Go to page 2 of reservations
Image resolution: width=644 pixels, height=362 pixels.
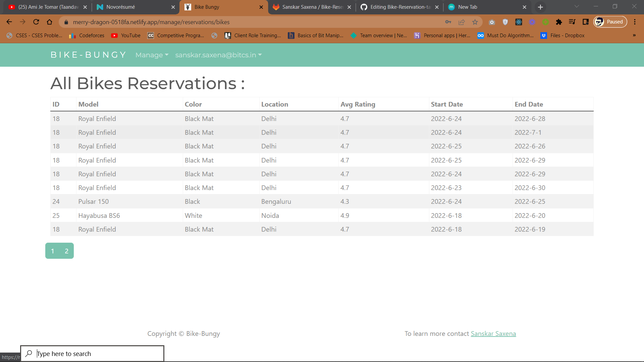pyautogui.click(x=66, y=251)
